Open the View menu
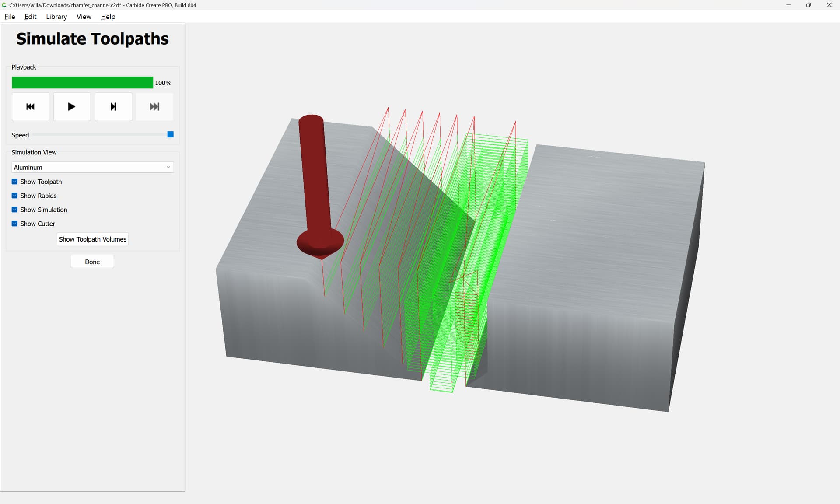Screen dimensions: 840x504 [x=84, y=17]
